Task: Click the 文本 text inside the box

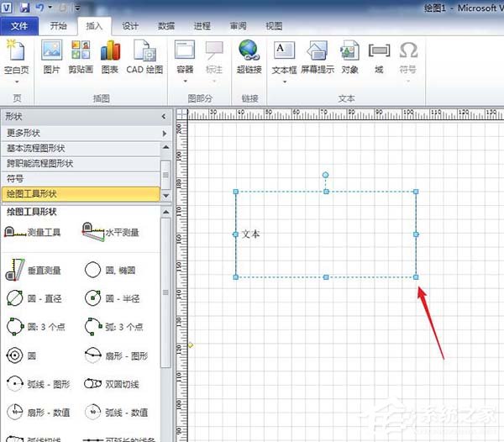Action: pyautogui.click(x=250, y=234)
